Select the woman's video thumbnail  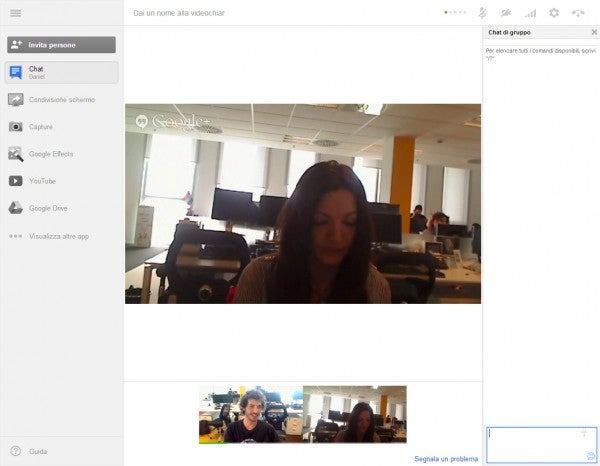coord(355,414)
